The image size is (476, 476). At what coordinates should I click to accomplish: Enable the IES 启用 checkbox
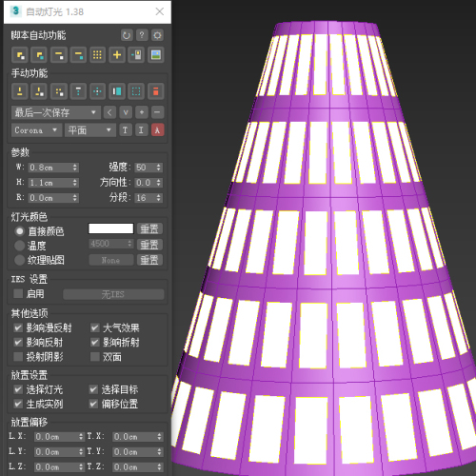[18, 293]
